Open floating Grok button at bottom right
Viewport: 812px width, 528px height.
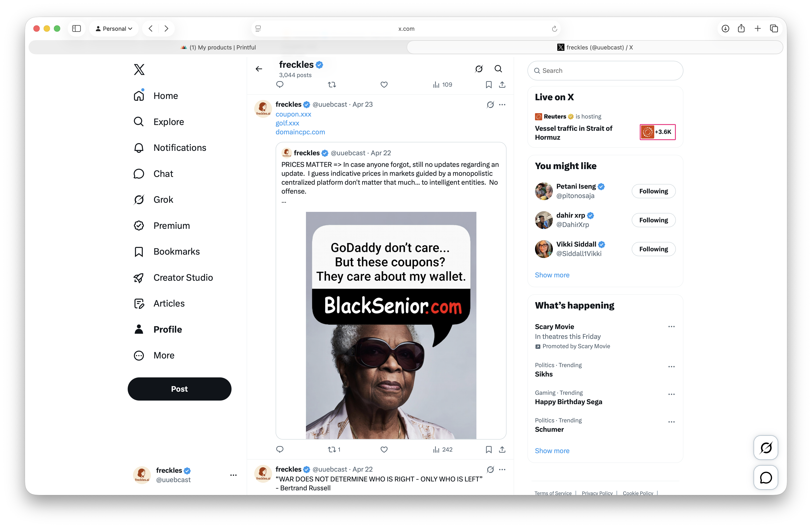(x=766, y=448)
